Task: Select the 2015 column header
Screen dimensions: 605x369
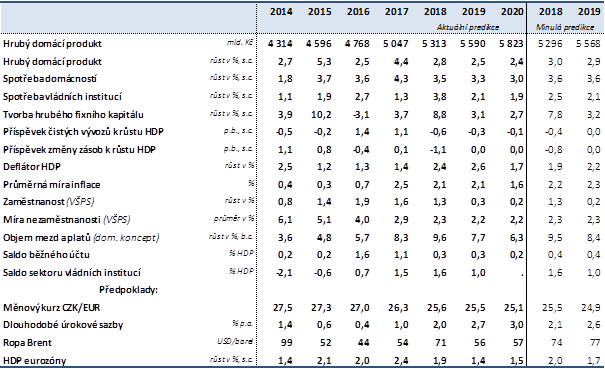Action: [319, 12]
